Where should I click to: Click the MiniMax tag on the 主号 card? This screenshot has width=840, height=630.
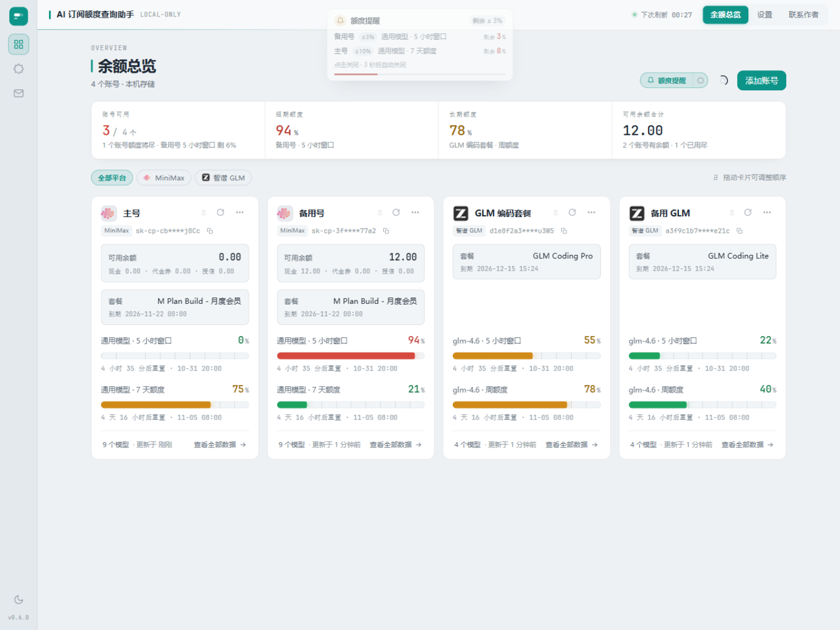tap(117, 231)
